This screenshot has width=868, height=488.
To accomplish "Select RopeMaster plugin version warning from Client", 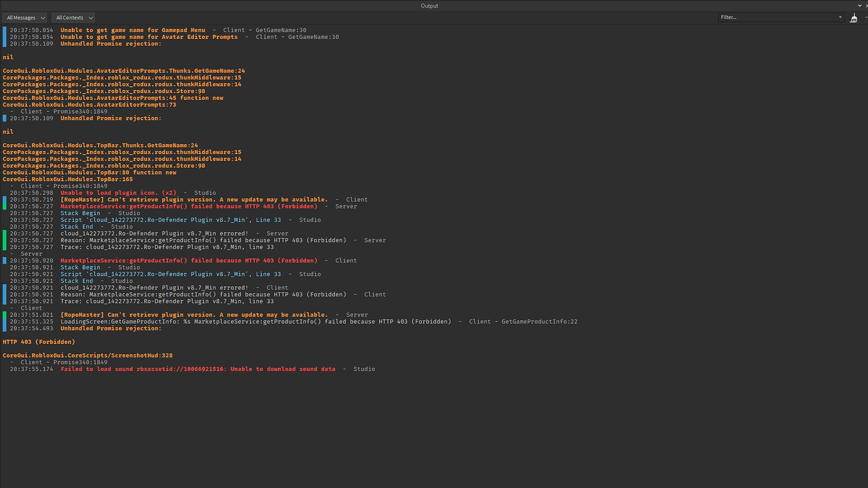I will tap(194, 200).
